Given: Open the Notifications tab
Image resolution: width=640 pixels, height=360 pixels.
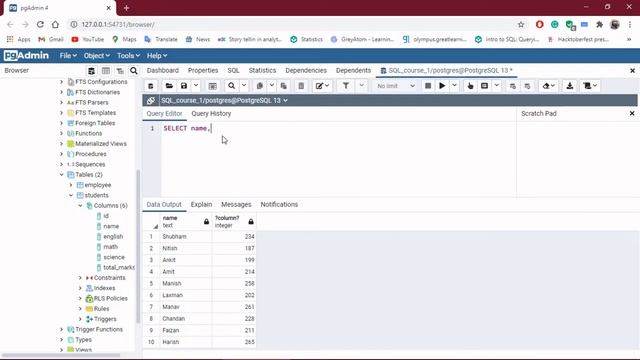Looking at the screenshot, I should [x=279, y=204].
